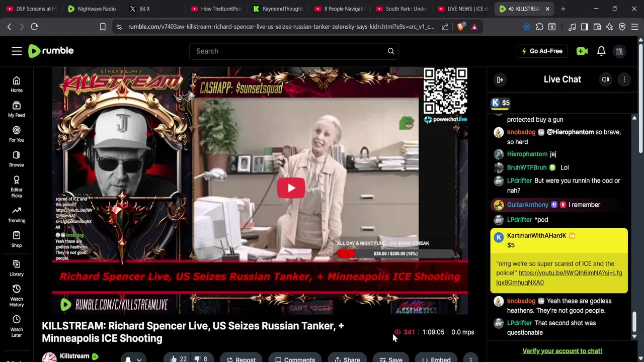Screen dimensions: 644x362
Task: Click the Brave Rewards triangle icon
Action: tap(474, 27)
